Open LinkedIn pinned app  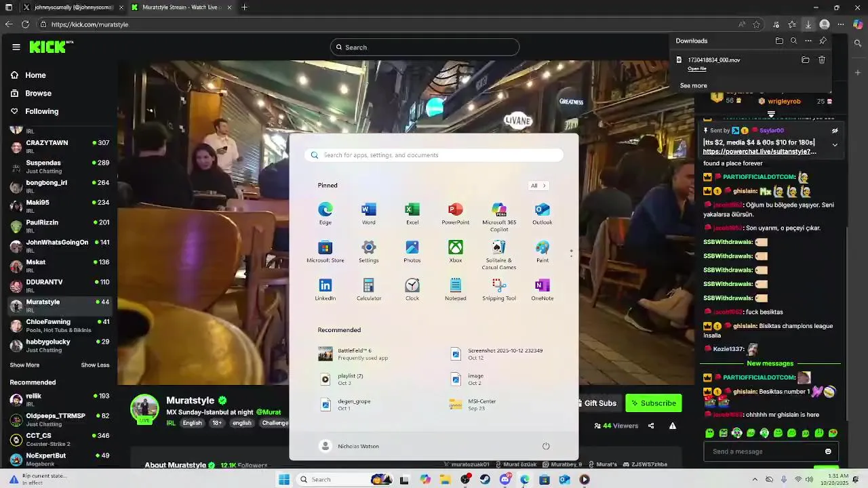click(x=325, y=289)
